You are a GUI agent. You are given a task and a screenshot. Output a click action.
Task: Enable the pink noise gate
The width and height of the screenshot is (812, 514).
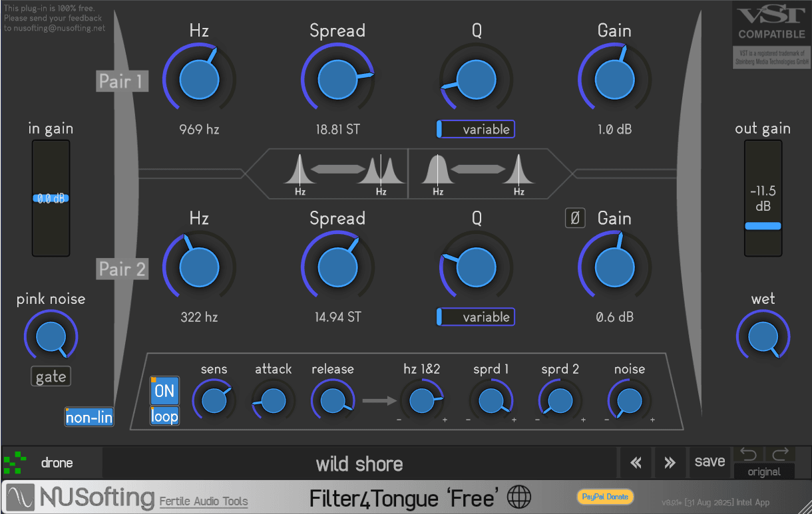[x=51, y=377]
